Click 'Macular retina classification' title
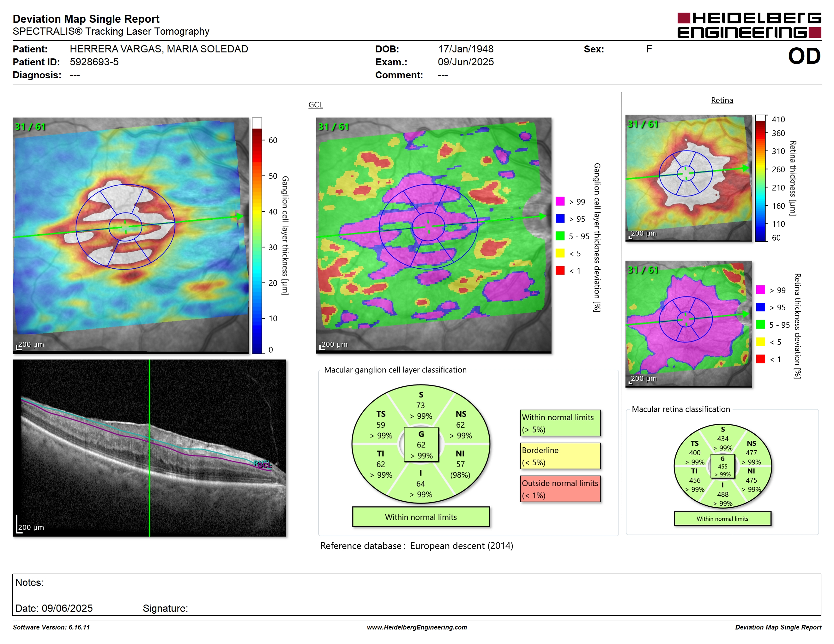 pos(680,409)
